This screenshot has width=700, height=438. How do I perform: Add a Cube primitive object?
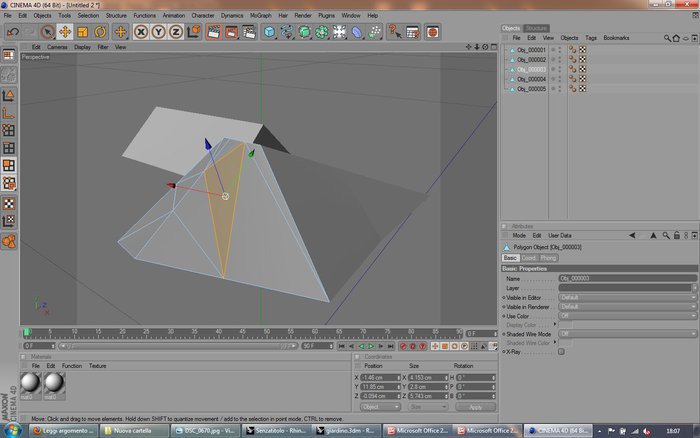[x=269, y=32]
